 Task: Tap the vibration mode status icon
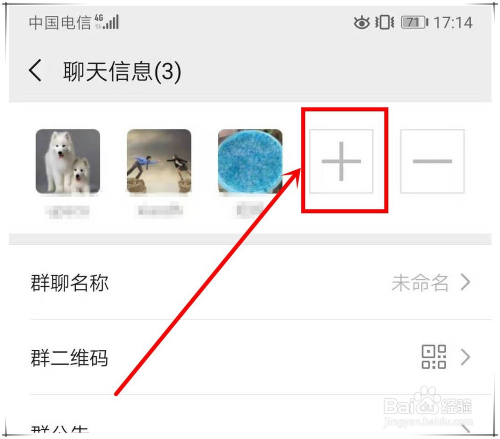[385, 23]
